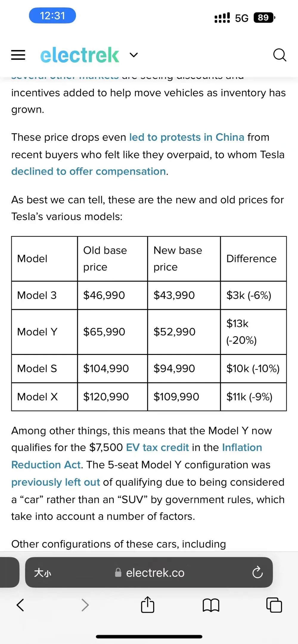Screen dimensions: 298x644
Task: Open the bookmarks book icon
Action: pos(211,605)
